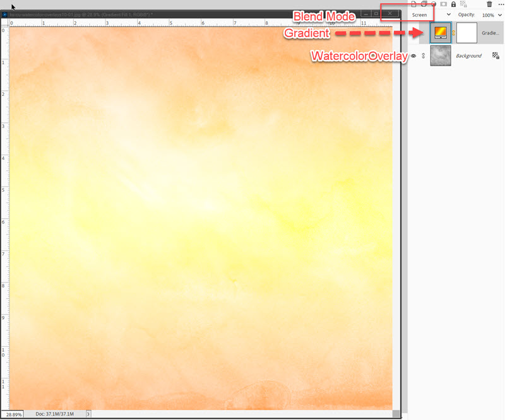Expand the document info arrow in status bar
The width and height of the screenshot is (505, 420).
tap(88, 414)
